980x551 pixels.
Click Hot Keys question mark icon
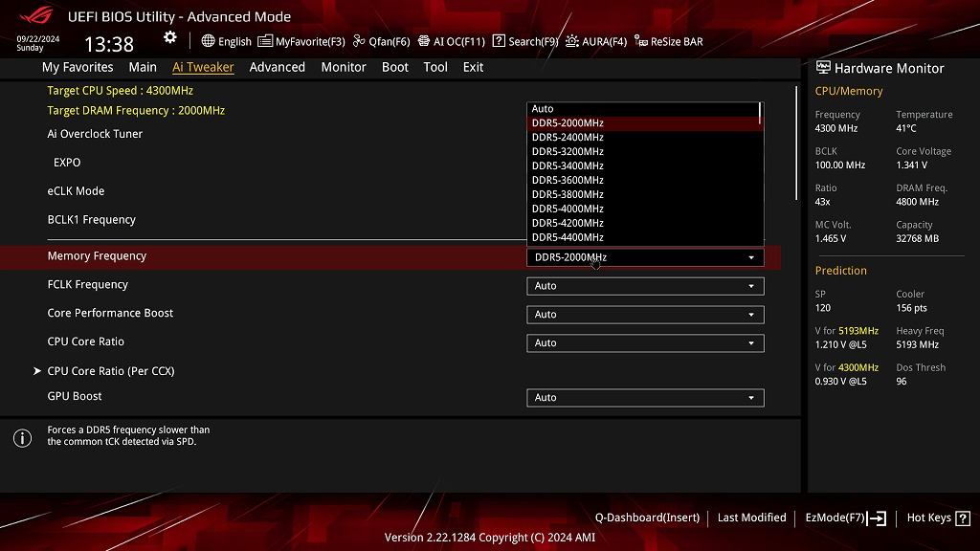[963, 518]
